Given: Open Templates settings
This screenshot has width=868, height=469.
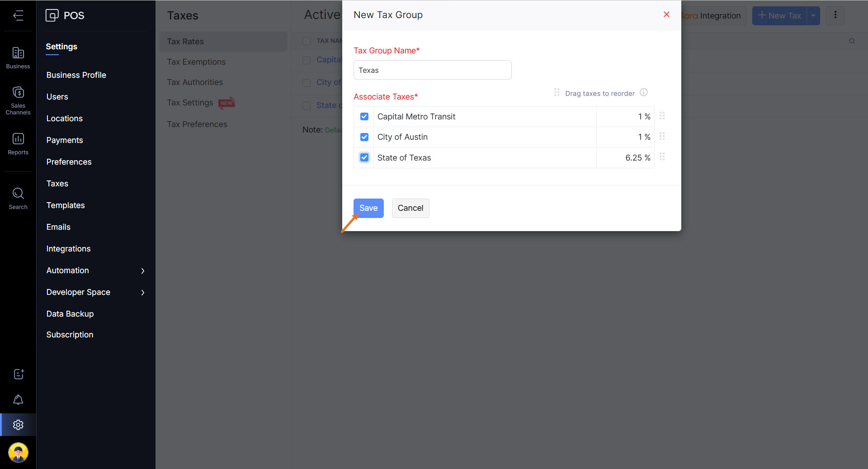Looking at the screenshot, I should [66, 205].
